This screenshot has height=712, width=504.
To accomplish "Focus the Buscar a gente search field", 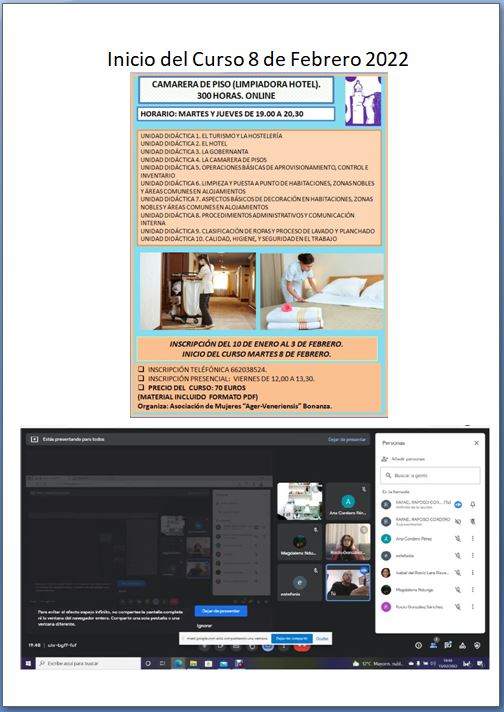I will (430, 475).
